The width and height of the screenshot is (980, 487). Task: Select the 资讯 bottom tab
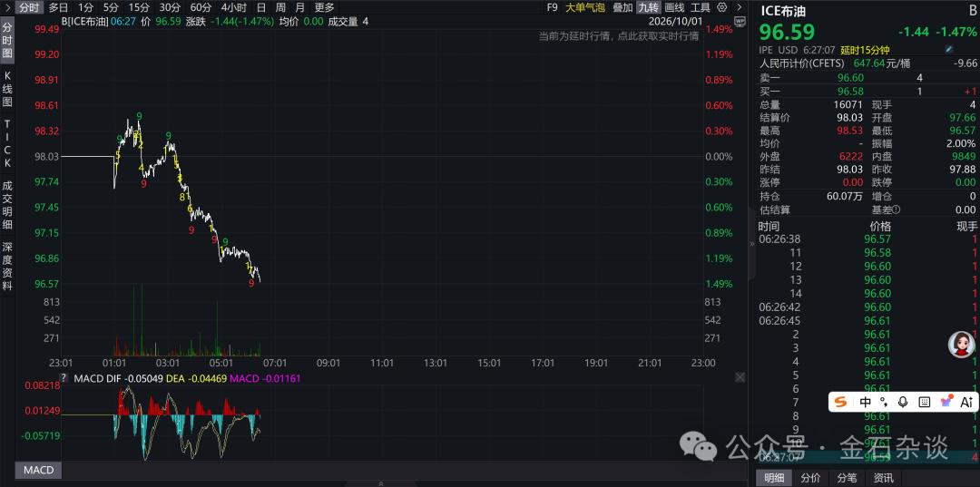click(883, 478)
